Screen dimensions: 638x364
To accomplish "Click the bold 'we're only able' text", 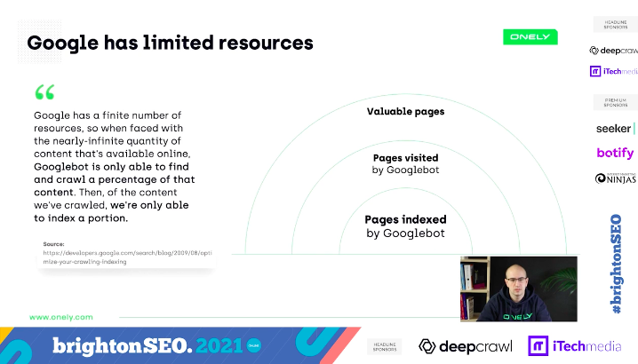I will click(x=149, y=205).
